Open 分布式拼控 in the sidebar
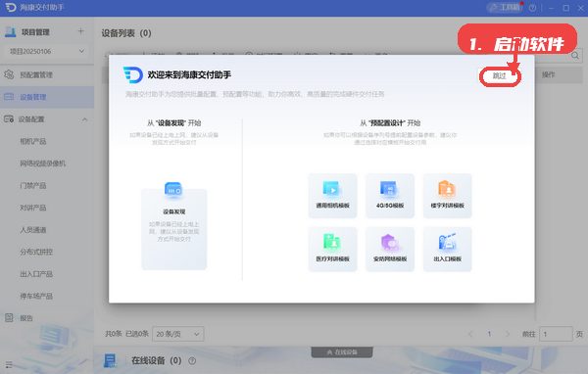This screenshot has height=374, width=588. click(36, 252)
